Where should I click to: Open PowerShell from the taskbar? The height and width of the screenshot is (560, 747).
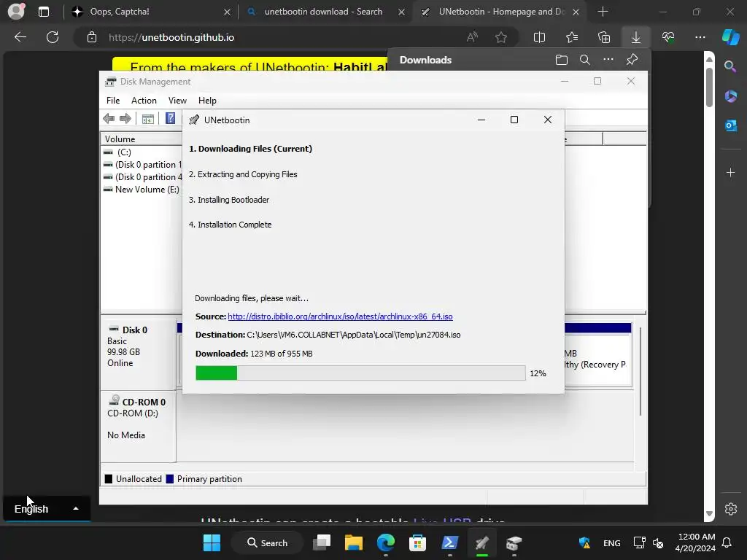[x=449, y=542]
